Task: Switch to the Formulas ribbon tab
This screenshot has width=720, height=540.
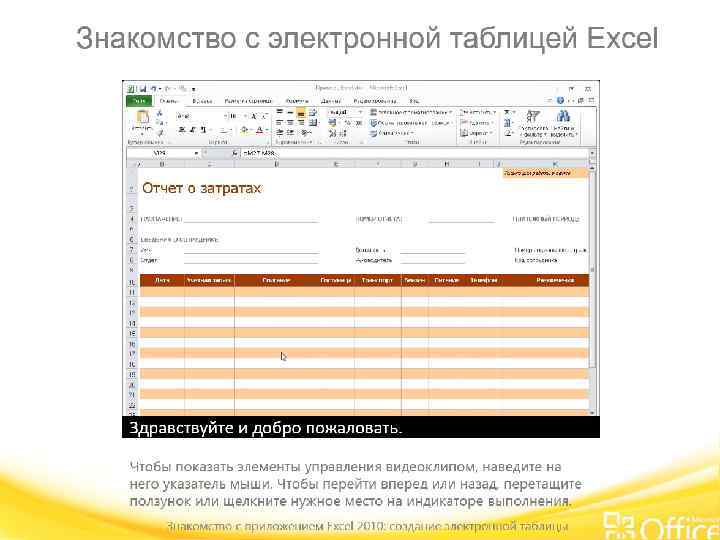Action: 297,101
